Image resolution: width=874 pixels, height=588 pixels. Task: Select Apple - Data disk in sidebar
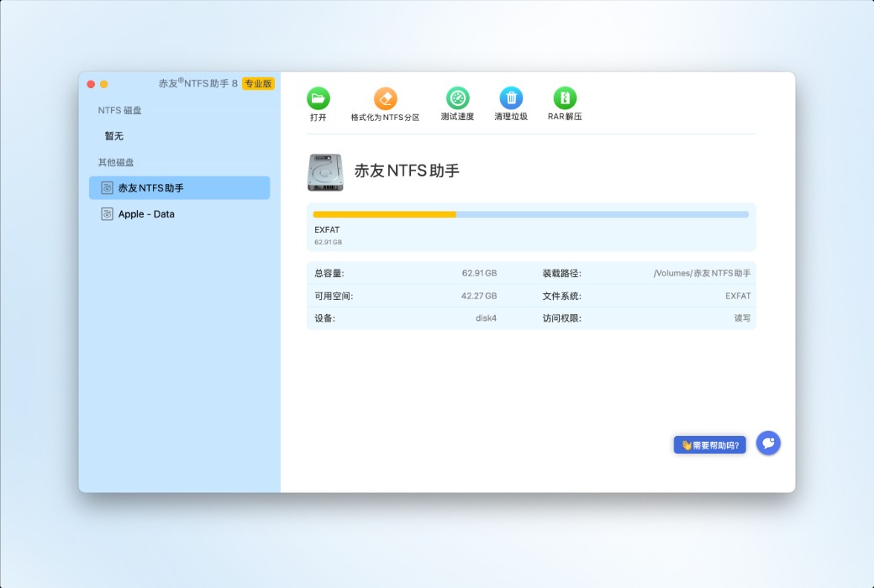pos(180,214)
